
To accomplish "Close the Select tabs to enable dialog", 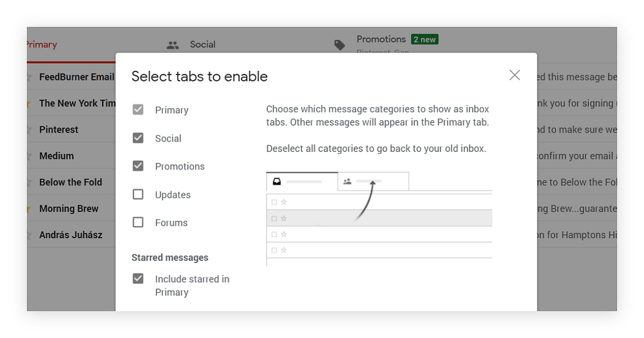I will point(515,75).
